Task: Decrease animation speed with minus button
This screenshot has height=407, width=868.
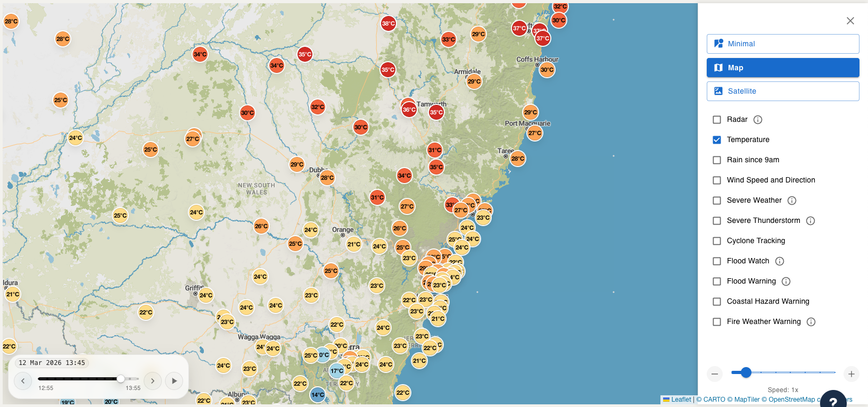Action: coord(715,374)
